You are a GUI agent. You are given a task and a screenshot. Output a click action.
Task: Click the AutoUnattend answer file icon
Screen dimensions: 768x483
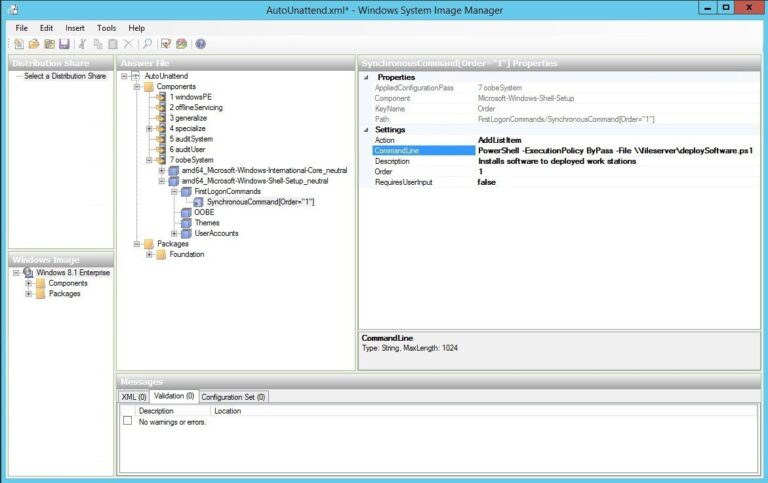[x=136, y=76]
